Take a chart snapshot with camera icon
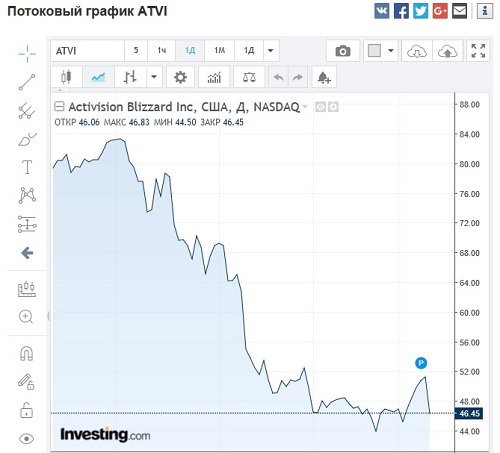 coord(343,51)
